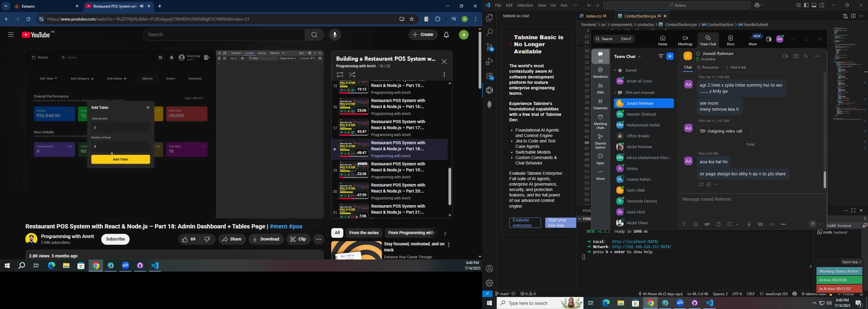Show next YouTube filter chips arrow

pyautogui.click(x=445, y=234)
